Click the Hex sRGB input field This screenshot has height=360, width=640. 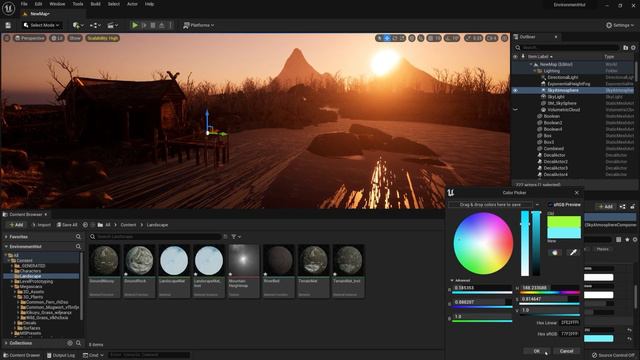570,333
